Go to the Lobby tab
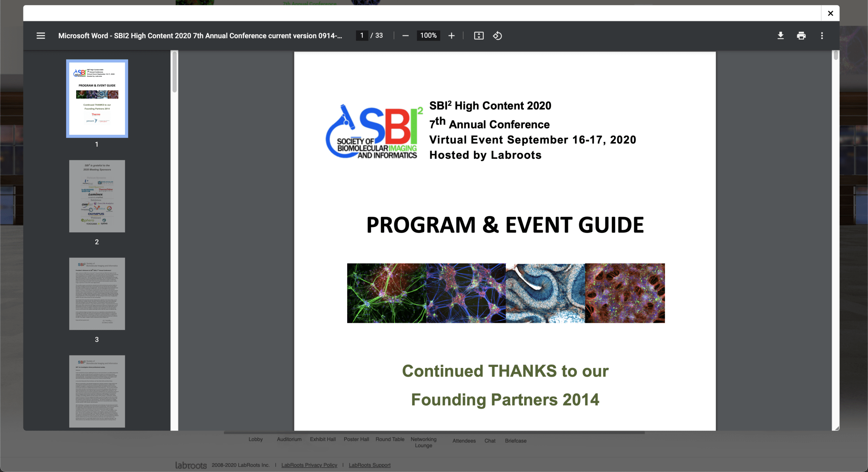868x472 pixels. pos(256,439)
